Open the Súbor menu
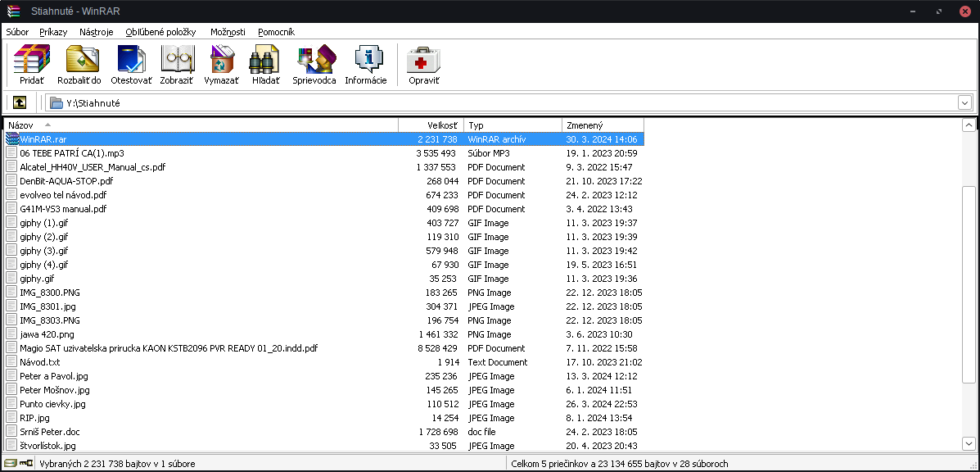 [17, 32]
